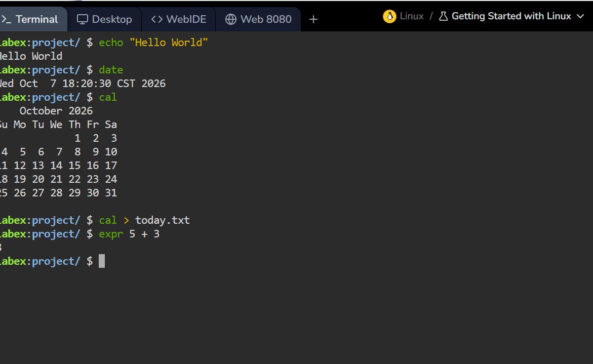The image size is (593, 364).
Task: Open the Linux breadcrumb link
Action: 412,16
